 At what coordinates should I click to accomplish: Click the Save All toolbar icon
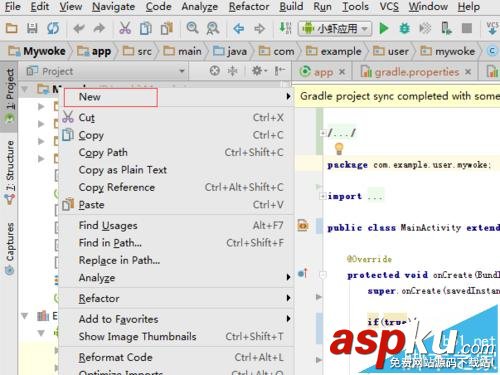click(x=32, y=29)
